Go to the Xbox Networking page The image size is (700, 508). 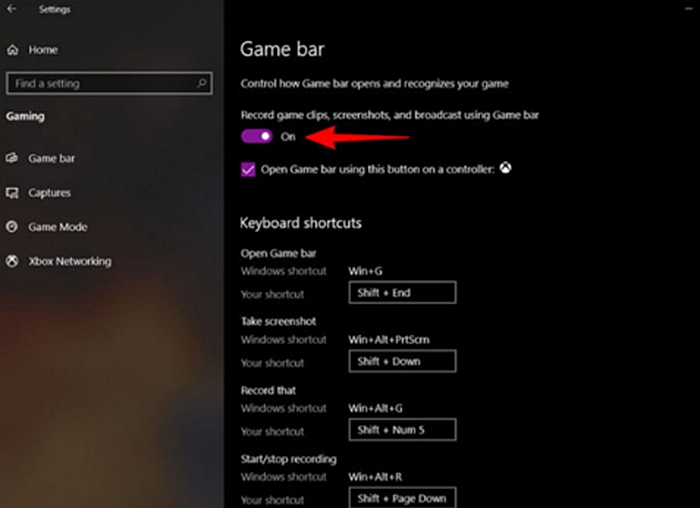(x=70, y=261)
